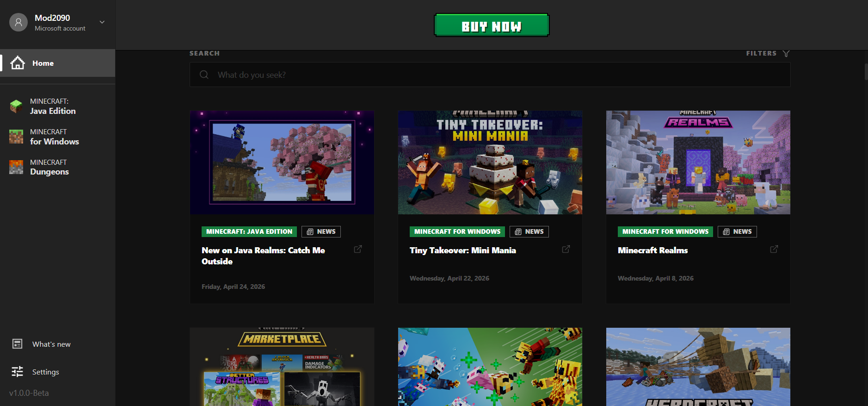Screen dimensions: 868x406
Task: Click the news feed scrollbar thumb
Action: (866, 72)
